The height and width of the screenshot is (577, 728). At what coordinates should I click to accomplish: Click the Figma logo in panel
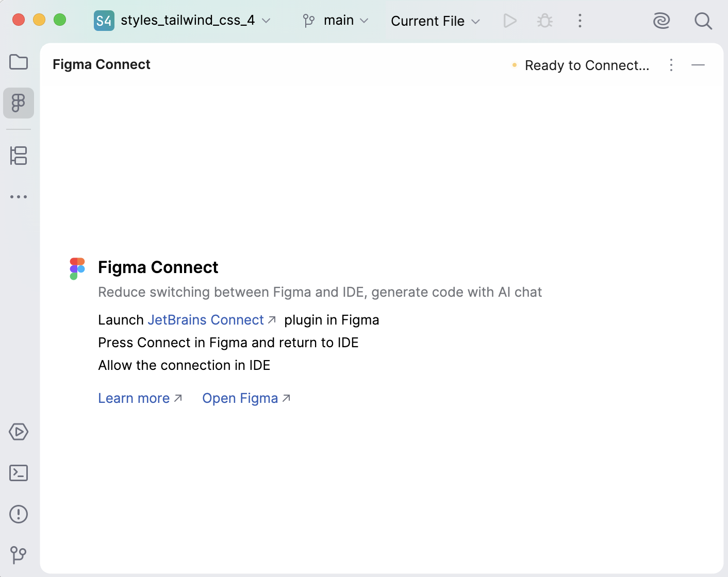coord(77,269)
